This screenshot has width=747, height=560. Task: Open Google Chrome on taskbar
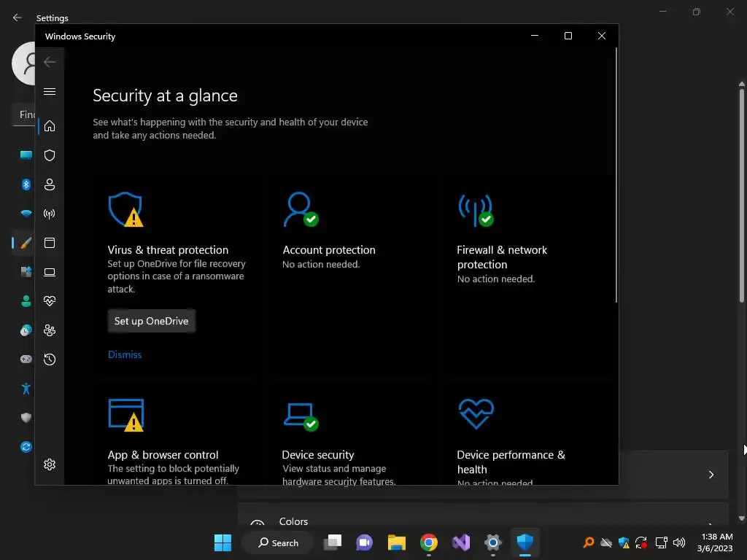(x=429, y=542)
